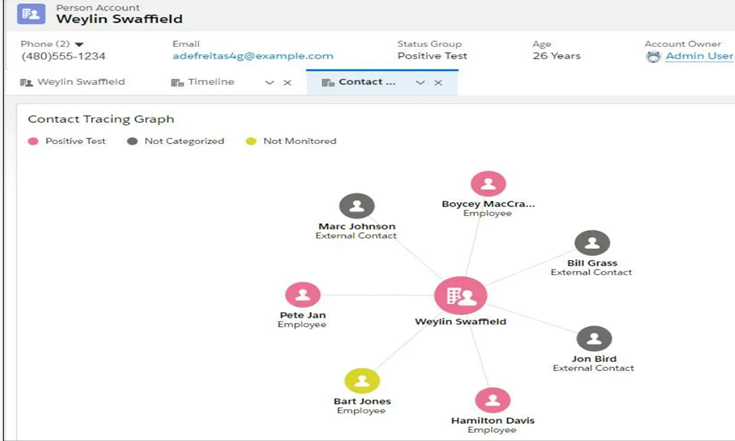Switch to the Weylin Swaffield tab
735x441 pixels.
pos(73,82)
